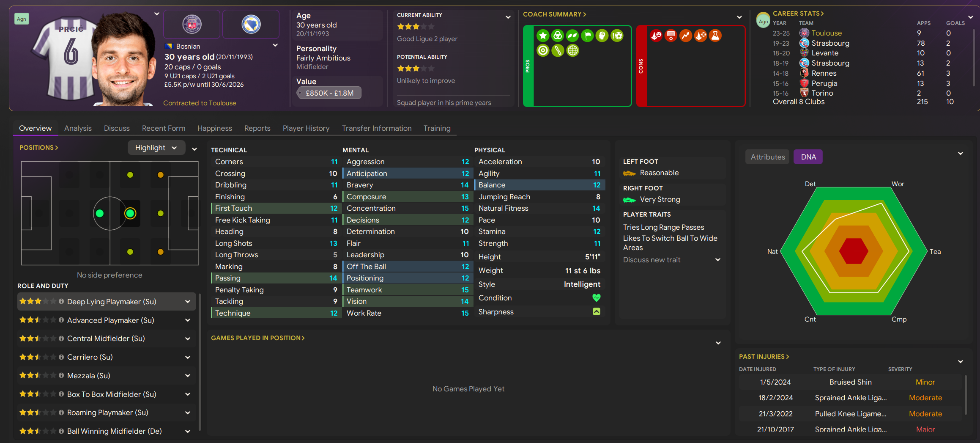Open the Past Injuries section link

pyautogui.click(x=764, y=357)
